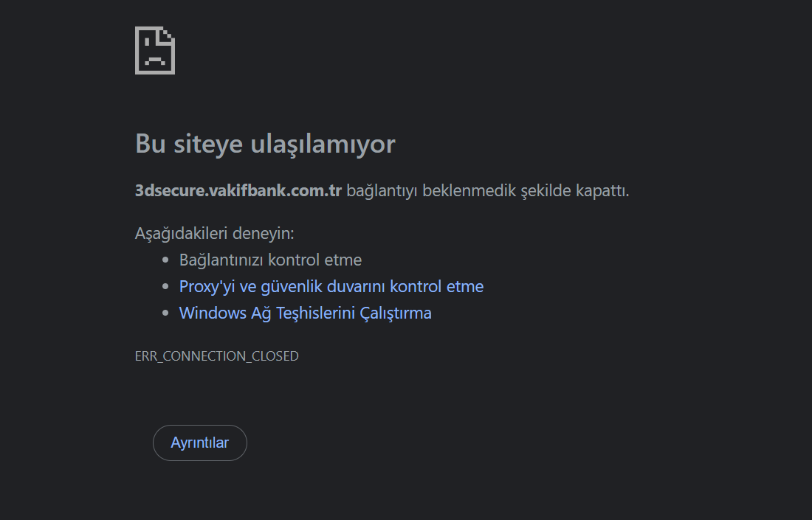Open the Ayrıntılar details button
This screenshot has height=520, width=812.
coord(199,443)
